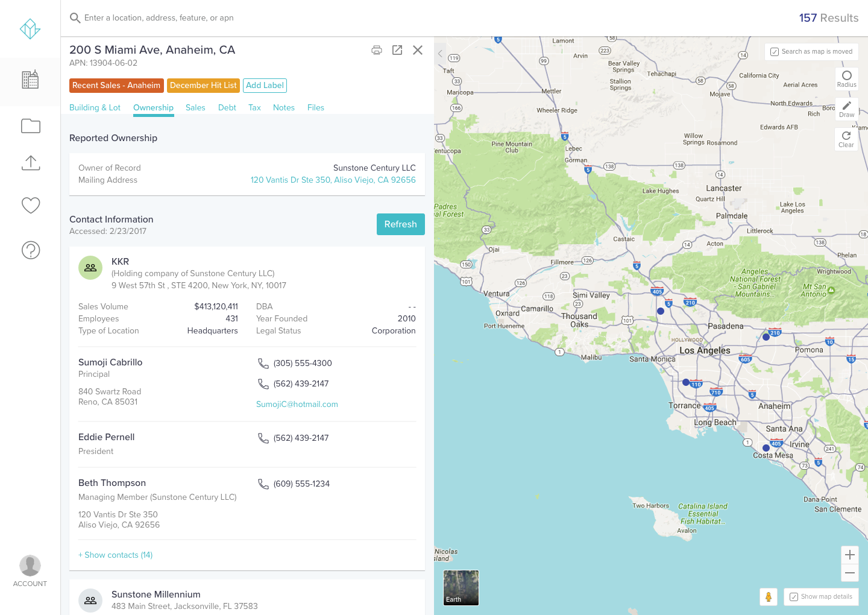
Task: Select the Radius map tool
Action: 847,79
